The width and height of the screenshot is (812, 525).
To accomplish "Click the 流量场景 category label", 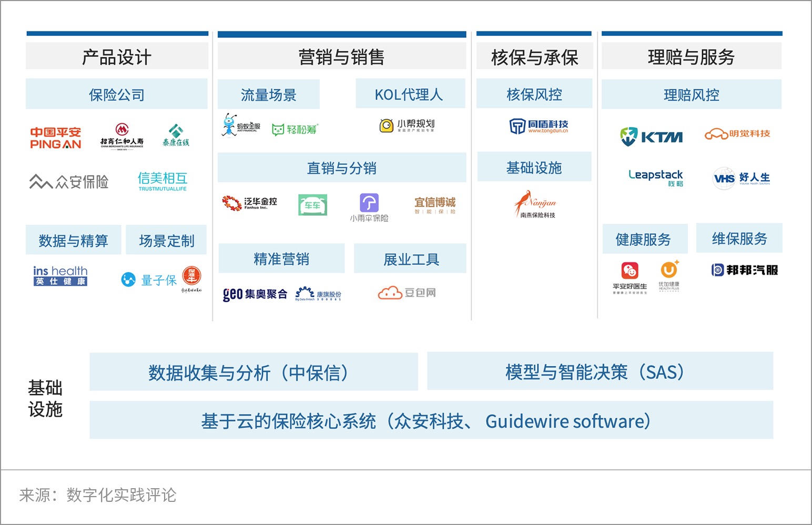I will [x=269, y=95].
